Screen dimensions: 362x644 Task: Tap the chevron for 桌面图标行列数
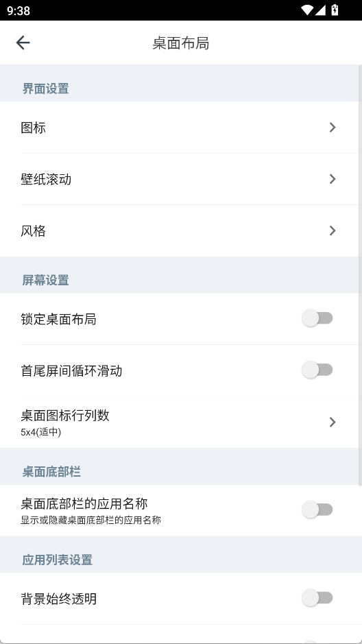point(333,422)
